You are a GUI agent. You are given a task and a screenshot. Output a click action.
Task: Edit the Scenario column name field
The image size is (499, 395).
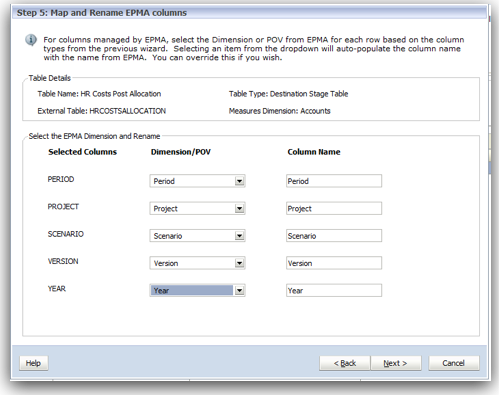tap(334, 236)
